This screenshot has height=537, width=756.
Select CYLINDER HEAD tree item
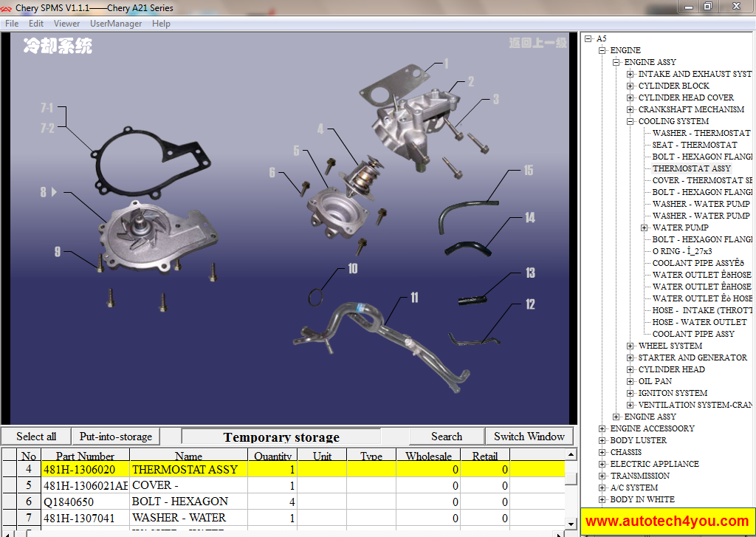tap(671, 369)
